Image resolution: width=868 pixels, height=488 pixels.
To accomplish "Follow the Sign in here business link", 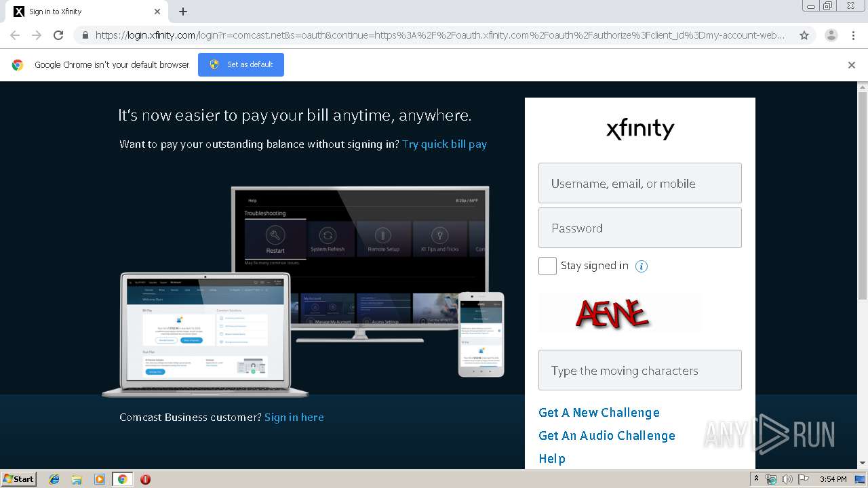I will [x=294, y=417].
